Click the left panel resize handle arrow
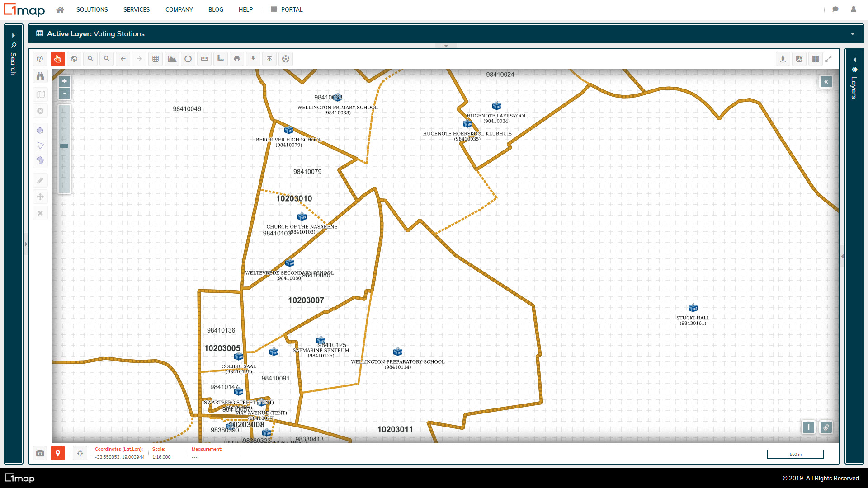 [26, 244]
